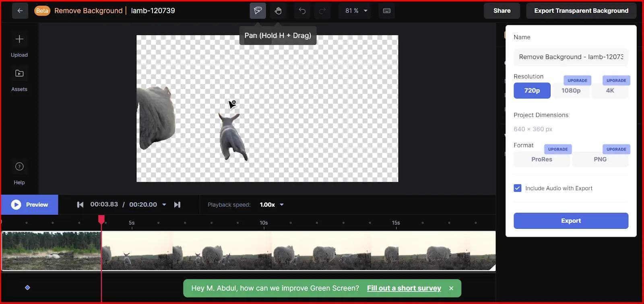644x304 pixels.
Task: Click the red playhead timeline marker
Action: tap(101, 219)
